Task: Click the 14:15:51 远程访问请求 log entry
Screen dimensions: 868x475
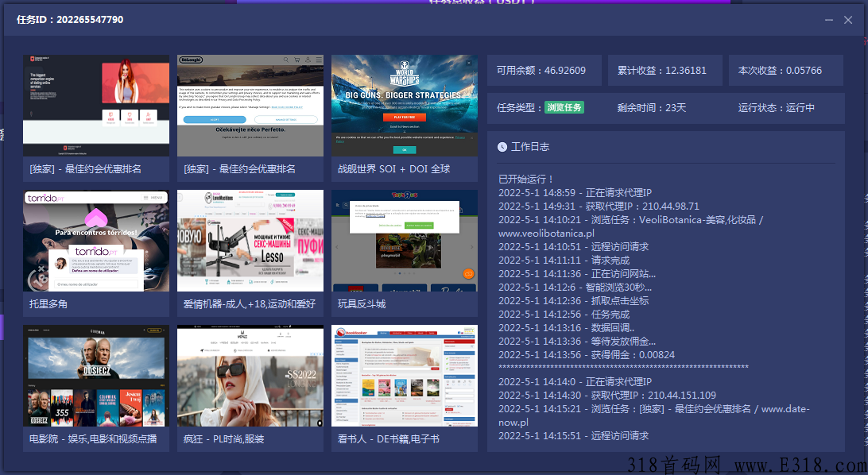Action: (x=574, y=436)
